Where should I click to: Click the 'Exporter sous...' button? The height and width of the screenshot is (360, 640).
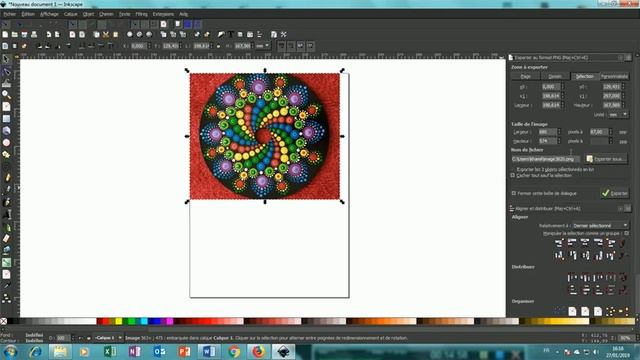tap(606, 159)
